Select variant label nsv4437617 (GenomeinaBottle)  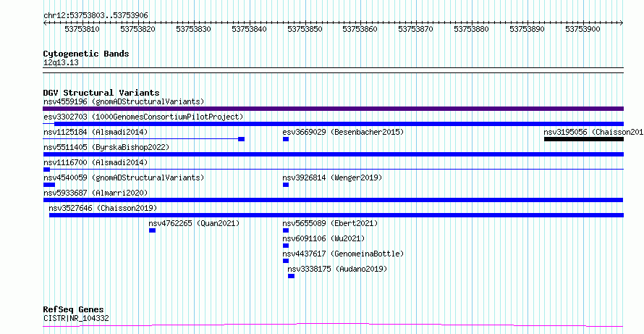point(344,254)
